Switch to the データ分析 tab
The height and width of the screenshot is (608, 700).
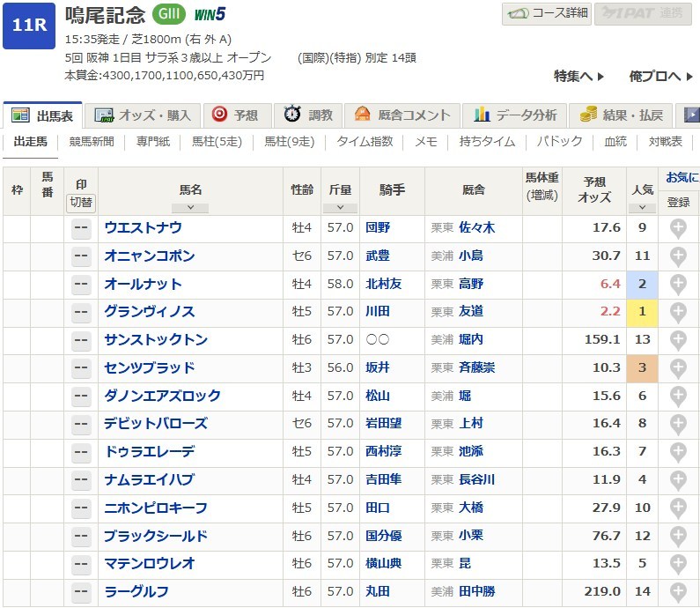pyautogui.click(x=515, y=115)
